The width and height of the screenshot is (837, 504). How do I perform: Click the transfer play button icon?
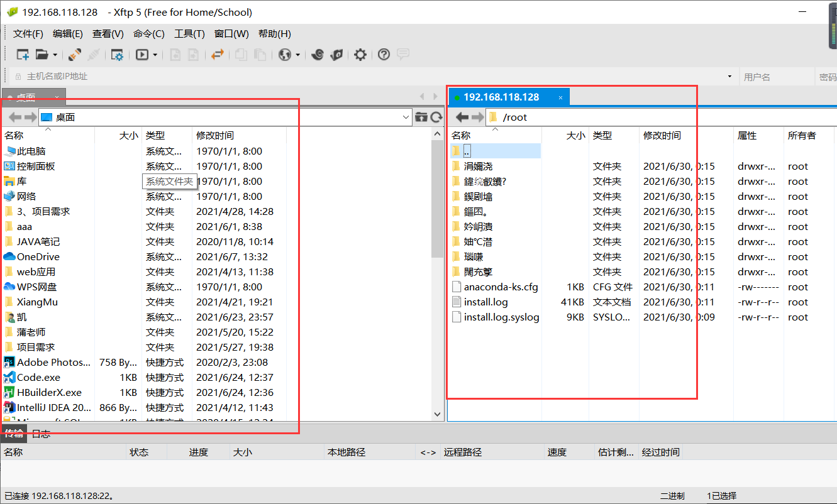[x=142, y=55]
